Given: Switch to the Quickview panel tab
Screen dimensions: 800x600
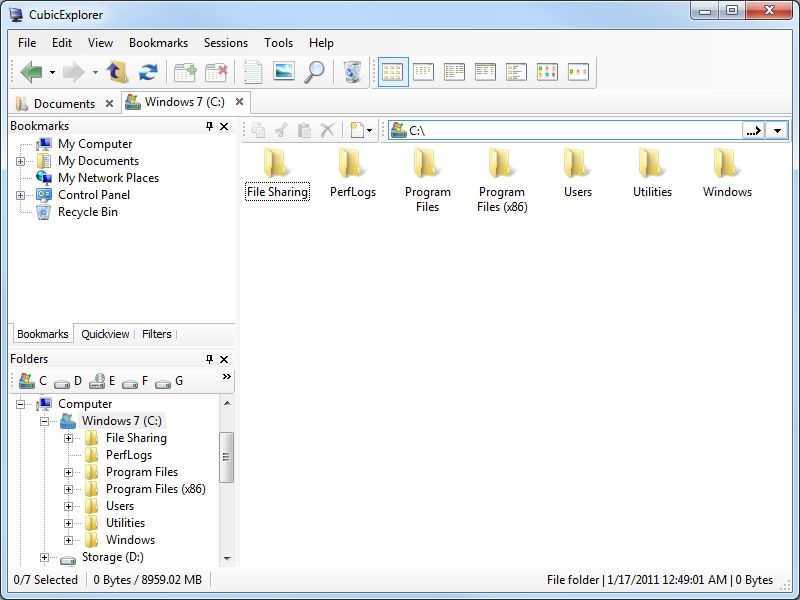Looking at the screenshot, I should click(105, 334).
